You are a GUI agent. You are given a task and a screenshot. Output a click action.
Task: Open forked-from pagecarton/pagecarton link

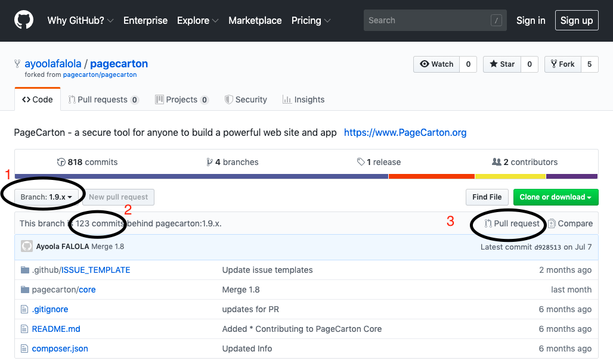pos(100,74)
